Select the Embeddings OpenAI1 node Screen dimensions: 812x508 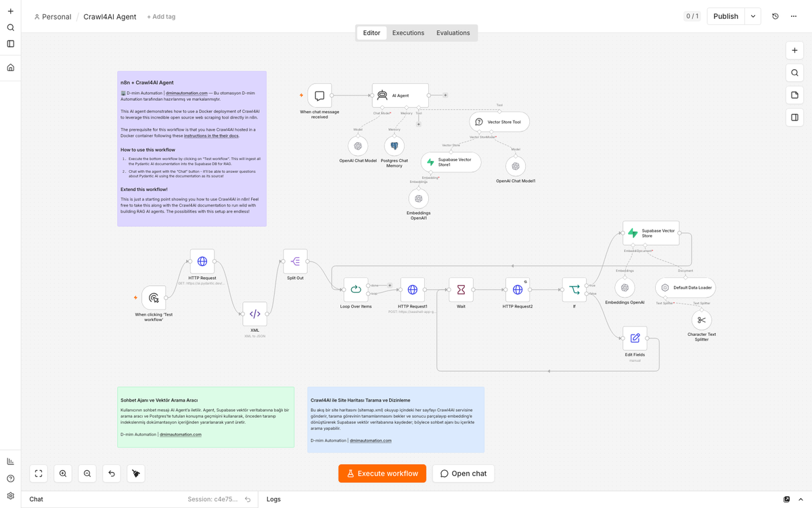coord(419,198)
